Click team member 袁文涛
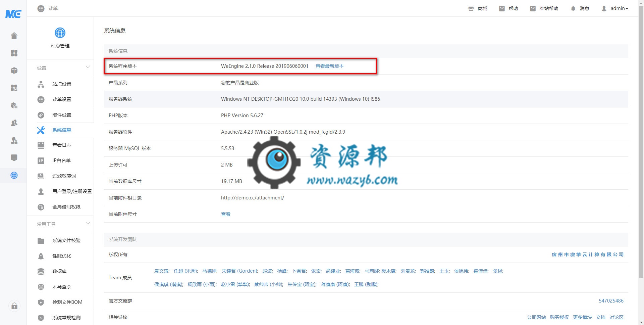The height and width of the screenshot is (325, 644). [x=162, y=271]
